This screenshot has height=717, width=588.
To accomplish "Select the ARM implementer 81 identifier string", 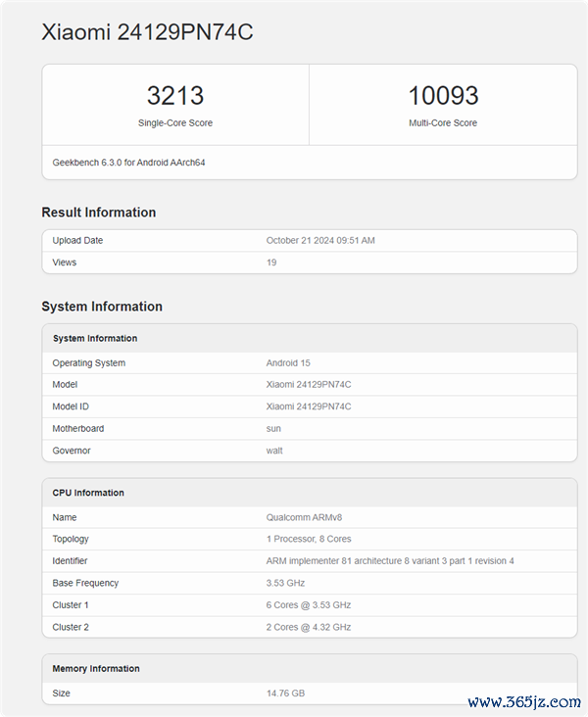I will coord(390,561).
